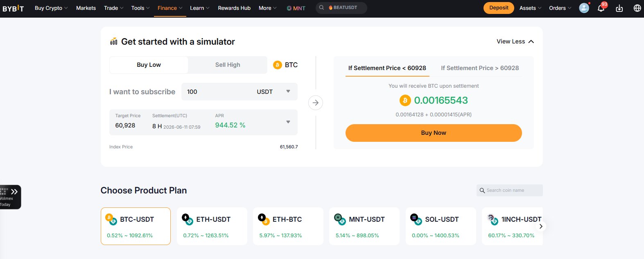Open the Tools dropdown menu
Viewport: 644px width, 259px height.
[x=140, y=8]
